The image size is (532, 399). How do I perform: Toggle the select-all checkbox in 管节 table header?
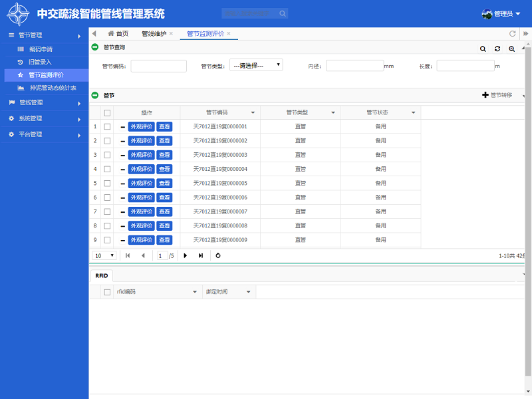point(107,113)
